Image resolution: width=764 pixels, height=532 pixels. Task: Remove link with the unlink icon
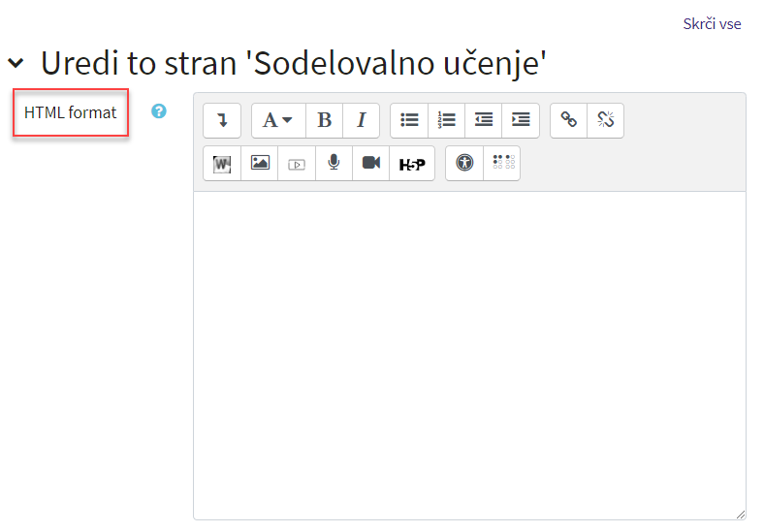click(606, 120)
